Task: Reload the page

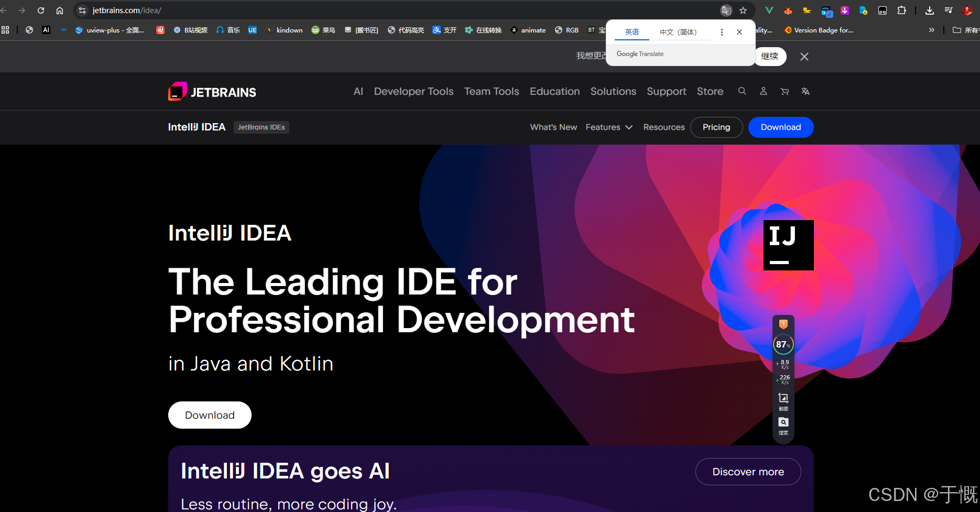Action: click(41, 10)
